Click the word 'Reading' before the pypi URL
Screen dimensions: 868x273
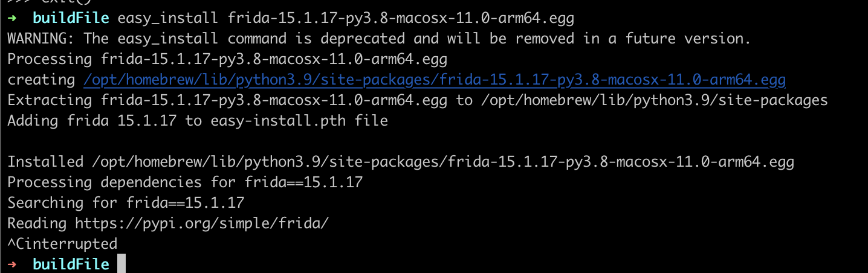tap(37, 223)
